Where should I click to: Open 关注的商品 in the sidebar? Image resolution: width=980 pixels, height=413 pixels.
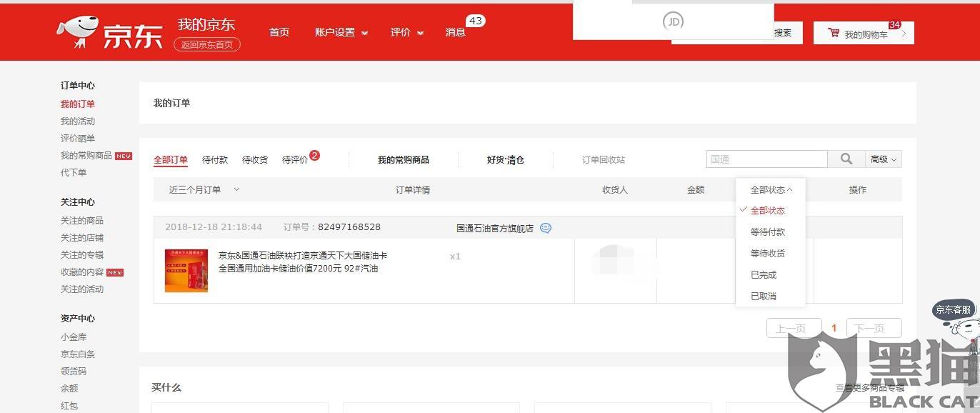[x=82, y=220]
